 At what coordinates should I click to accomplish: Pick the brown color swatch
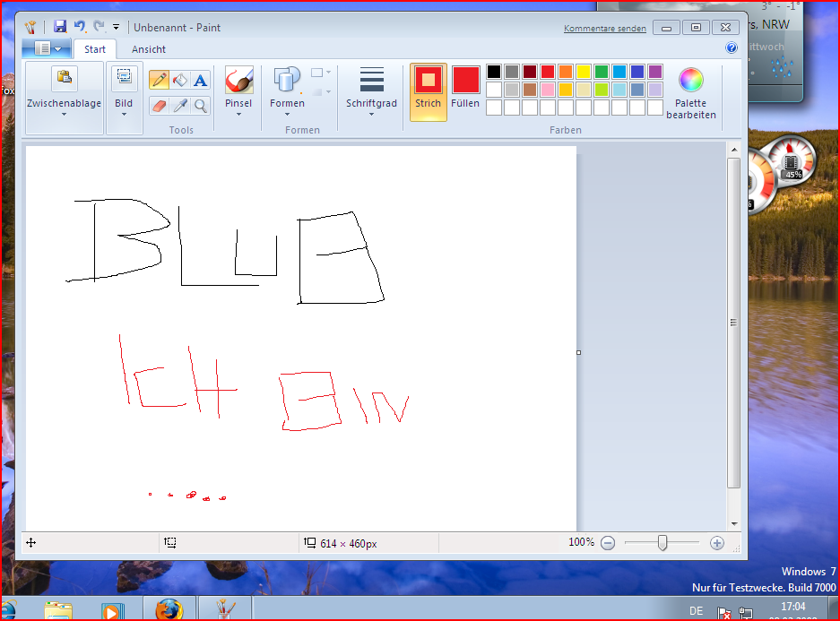530,90
